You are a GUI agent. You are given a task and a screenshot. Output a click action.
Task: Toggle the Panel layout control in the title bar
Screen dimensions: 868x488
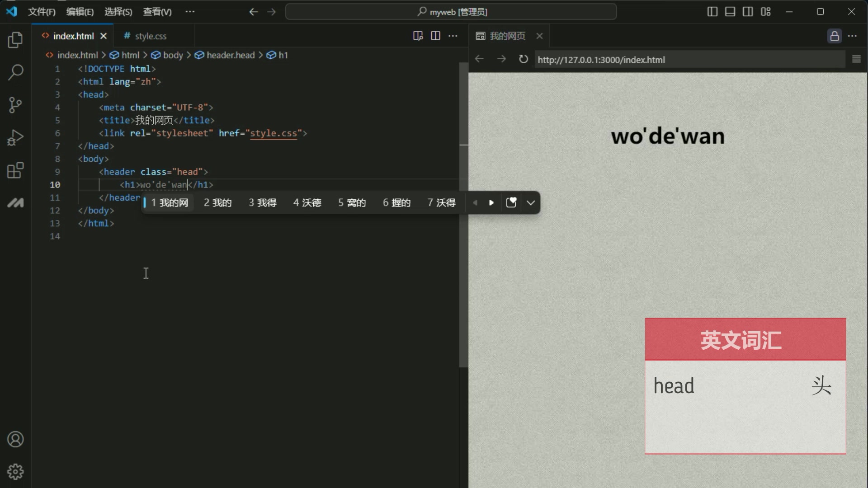(730, 11)
